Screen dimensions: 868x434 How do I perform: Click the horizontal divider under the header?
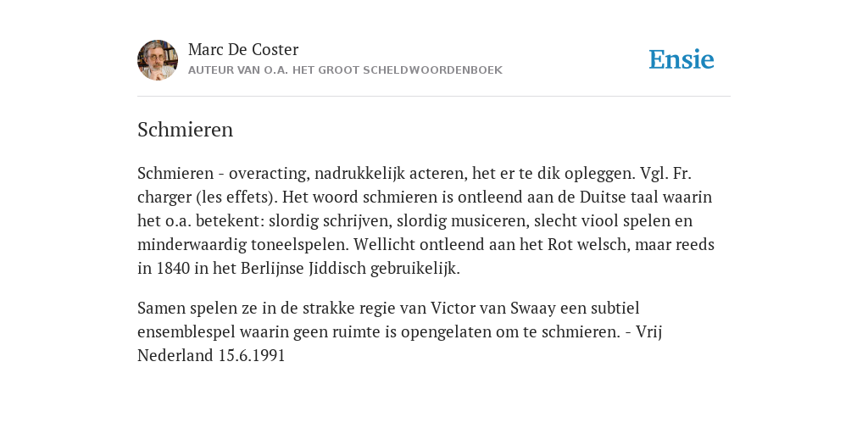coord(434,97)
